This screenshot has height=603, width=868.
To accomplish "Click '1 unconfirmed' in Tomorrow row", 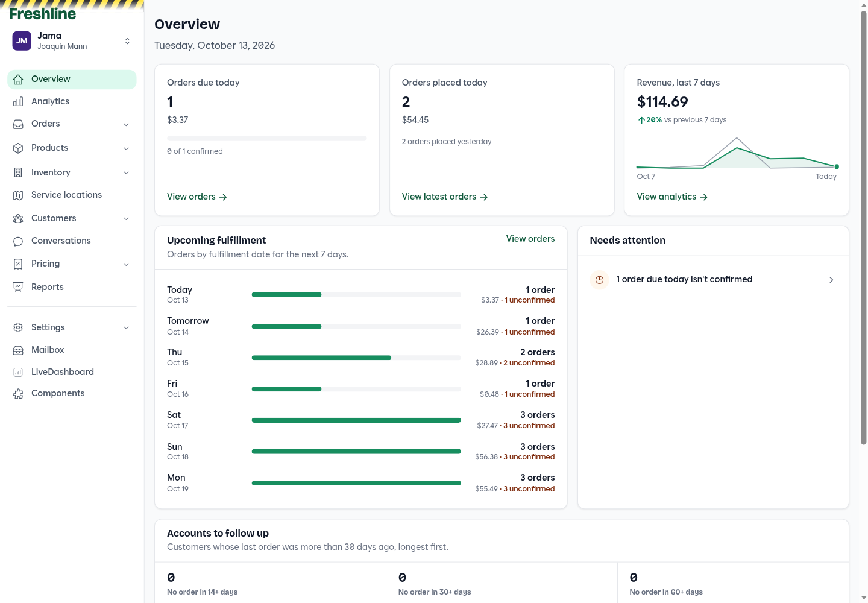I will (x=530, y=332).
